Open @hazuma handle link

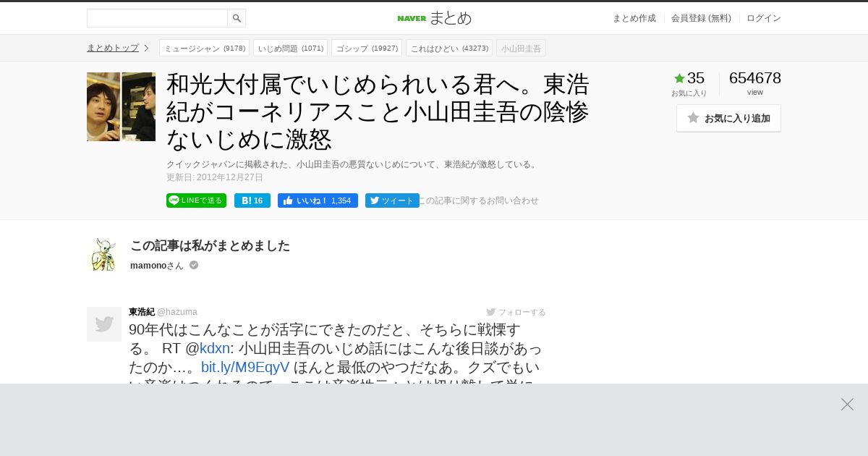[x=177, y=312]
